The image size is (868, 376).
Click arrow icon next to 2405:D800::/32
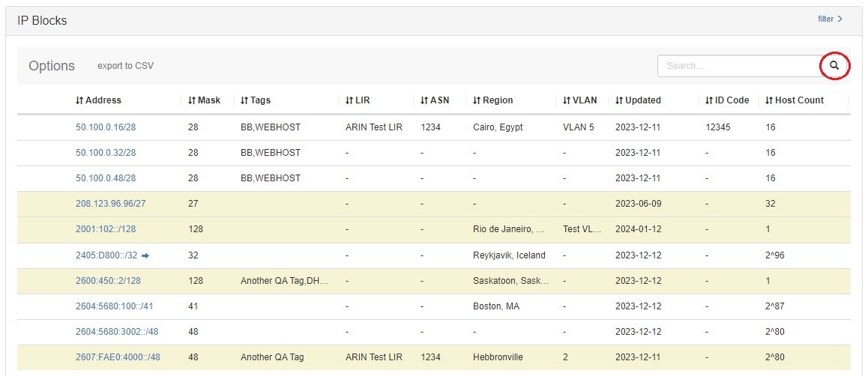tap(145, 255)
